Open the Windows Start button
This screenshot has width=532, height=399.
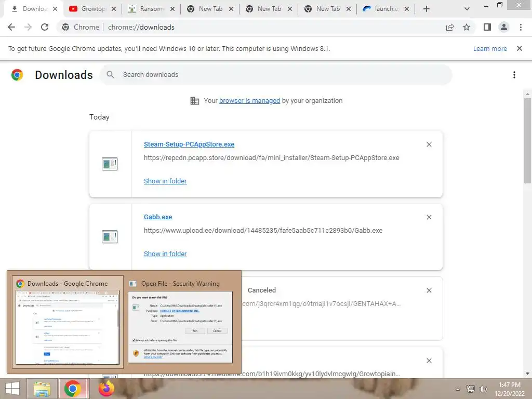[x=12, y=389]
